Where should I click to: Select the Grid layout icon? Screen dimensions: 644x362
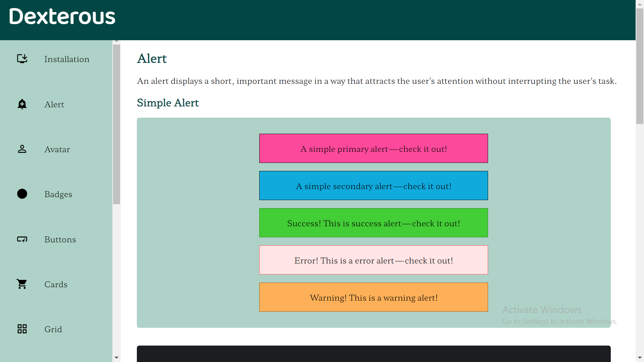click(x=22, y=329)
